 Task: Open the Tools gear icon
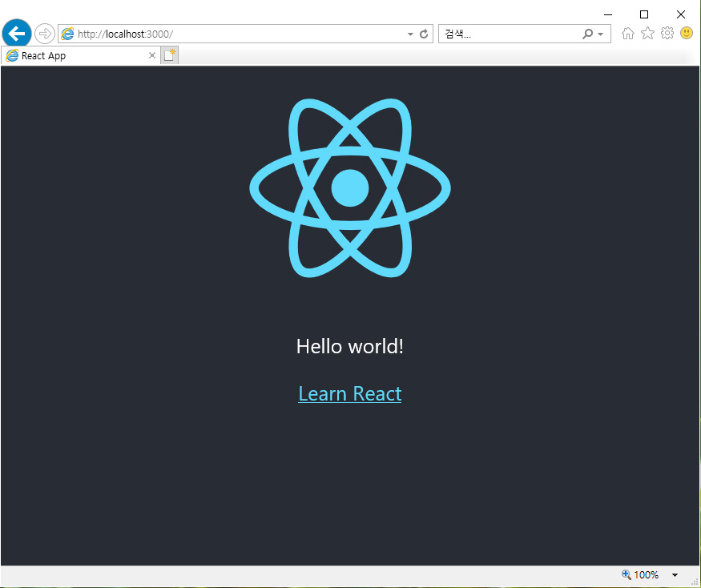(667, 33)
